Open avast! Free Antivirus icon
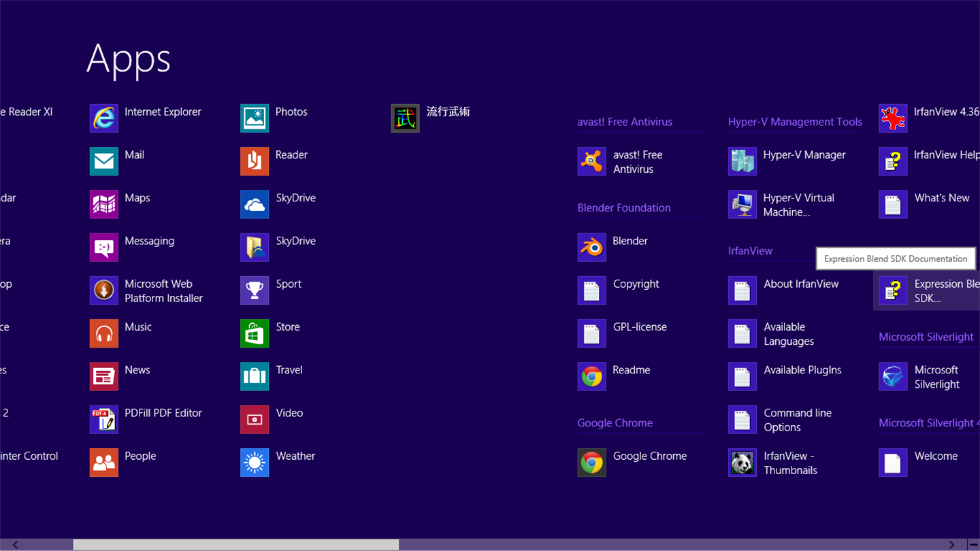 coord(591,161)
